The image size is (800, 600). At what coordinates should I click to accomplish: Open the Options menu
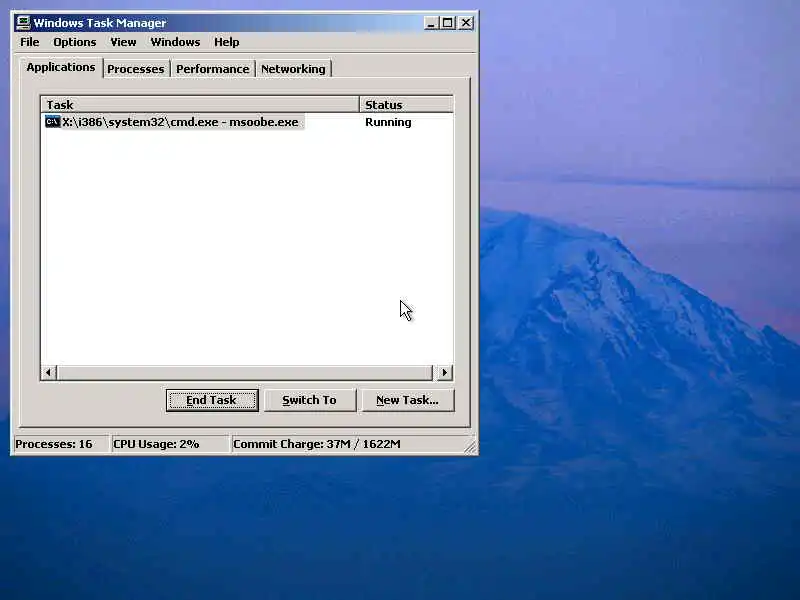[74, 42]
